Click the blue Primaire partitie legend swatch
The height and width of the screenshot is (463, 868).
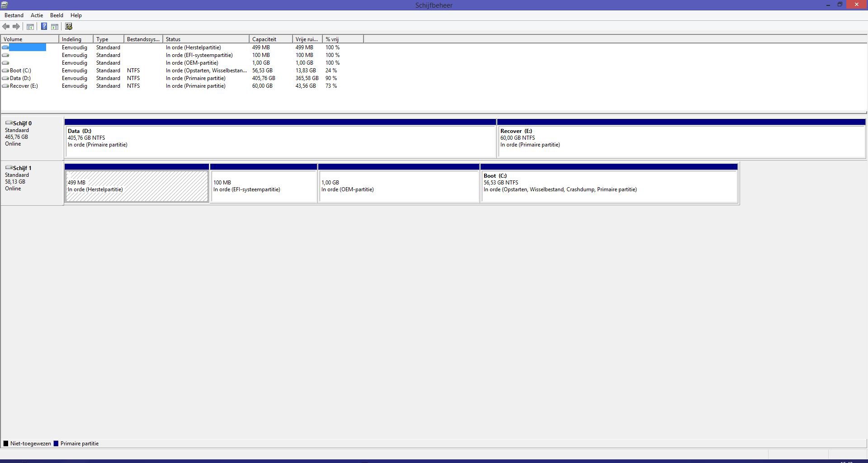[x=56, y=444]
